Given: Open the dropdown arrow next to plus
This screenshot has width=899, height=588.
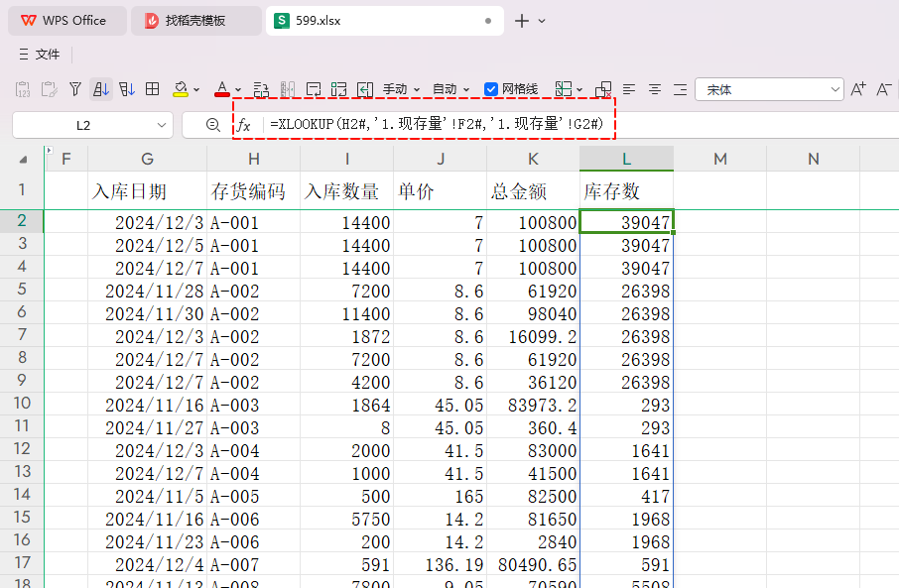Looking at the screenshot, I should (542, 21).
